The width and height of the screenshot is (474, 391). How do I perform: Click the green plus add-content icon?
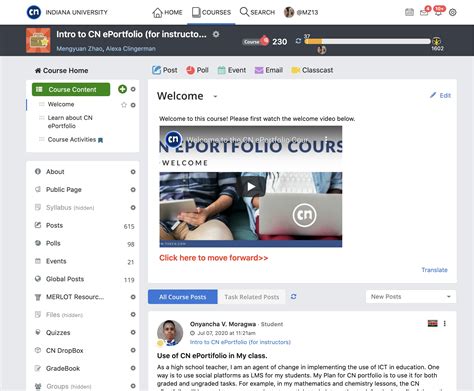click(x=122, y=89)
